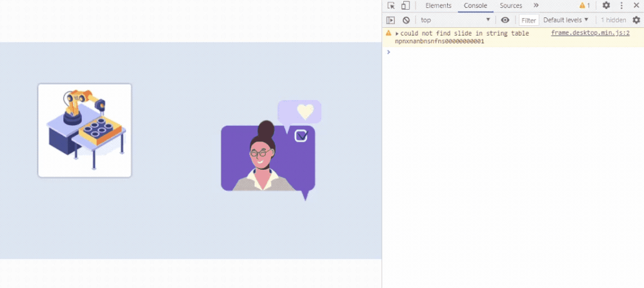Select the robot arm factory illustration
This screenshot has height=288, width=644.
click(x=85, y=130)
